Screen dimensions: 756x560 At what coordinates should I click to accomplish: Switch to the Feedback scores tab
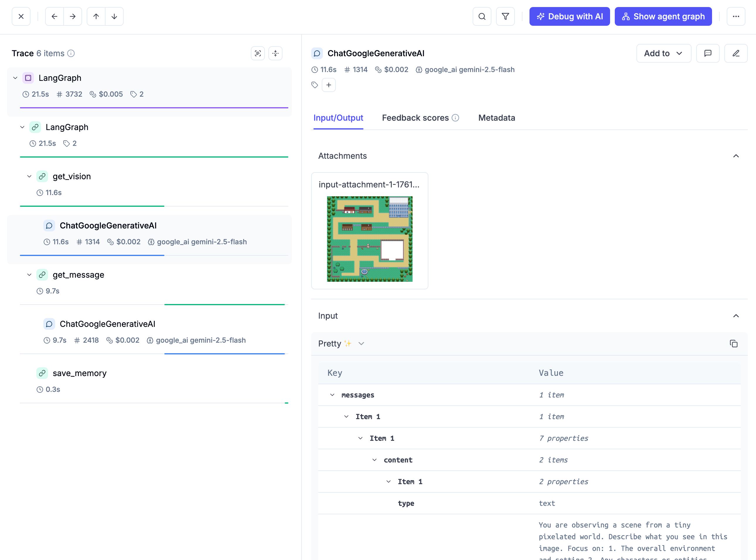point(415,118)
